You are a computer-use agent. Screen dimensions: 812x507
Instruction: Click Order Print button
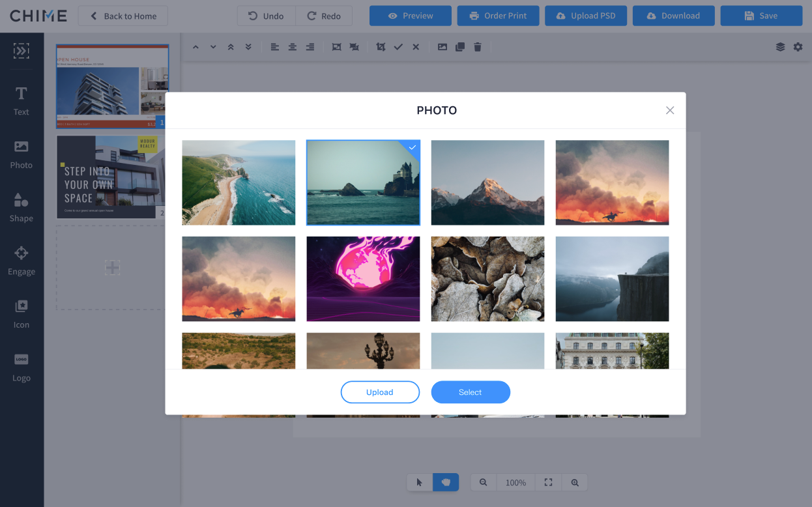498,16
